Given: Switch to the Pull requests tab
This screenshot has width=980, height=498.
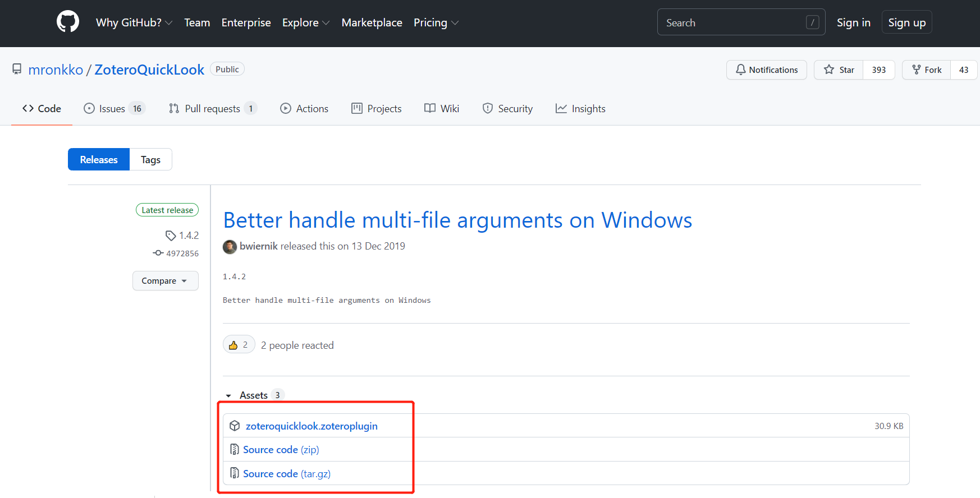Looking at the screenshot, I should [212, 108].
